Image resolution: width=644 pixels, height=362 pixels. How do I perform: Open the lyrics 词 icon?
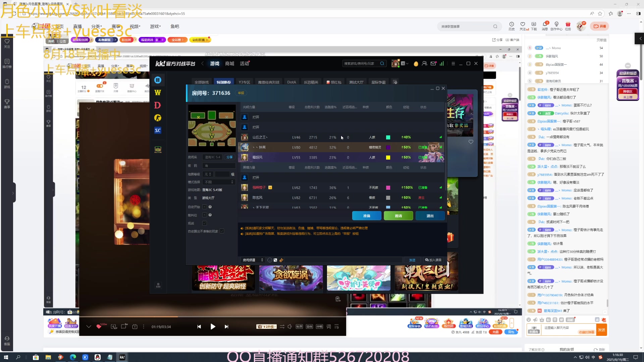pos(328,326)
